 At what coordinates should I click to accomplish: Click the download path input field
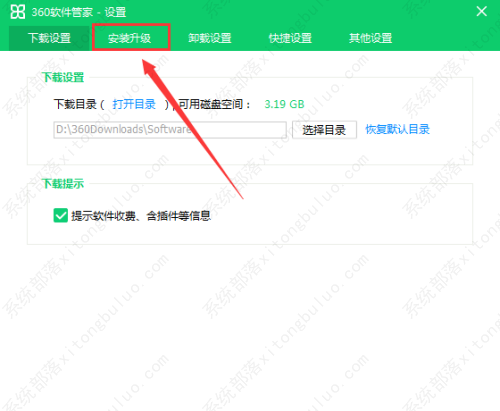coord(170,130)
